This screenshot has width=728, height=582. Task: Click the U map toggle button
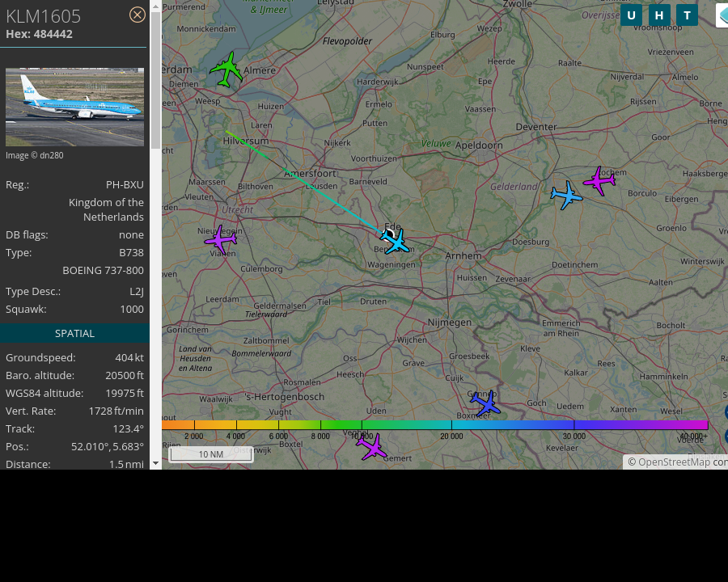pos(631,15)
